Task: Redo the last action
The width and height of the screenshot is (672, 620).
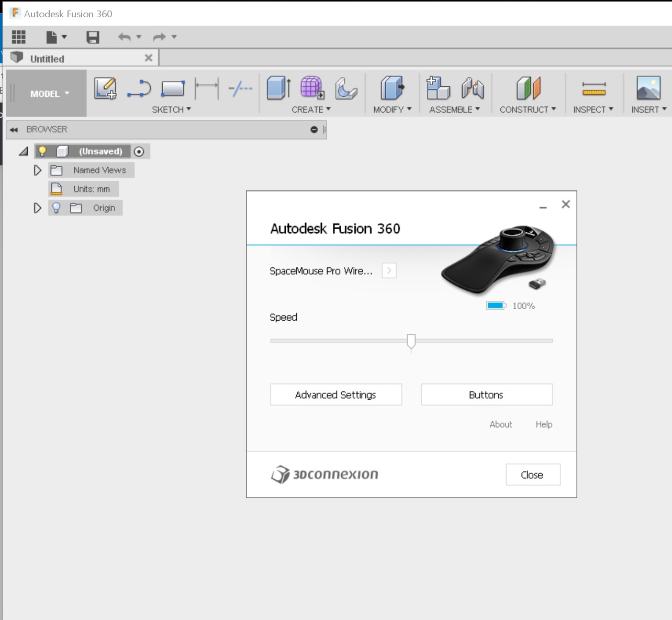Action: (x=159, y=37)
